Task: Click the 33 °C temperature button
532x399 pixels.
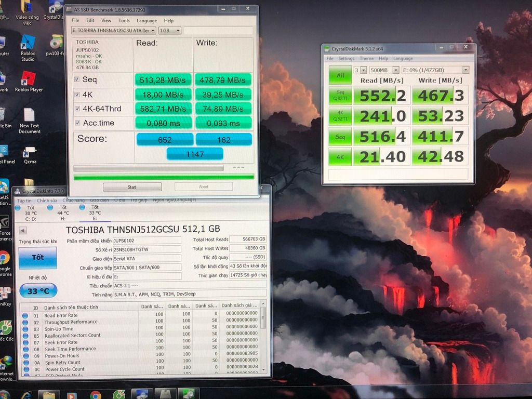Action: 38,291
